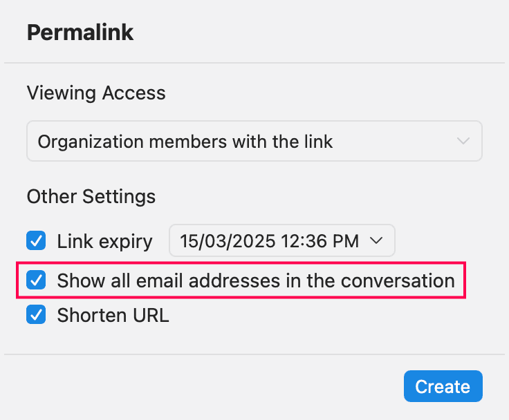Click the checkmark icon next to Link expiry
This screenshot has width=509, height=420.
(x=36, y=241)
